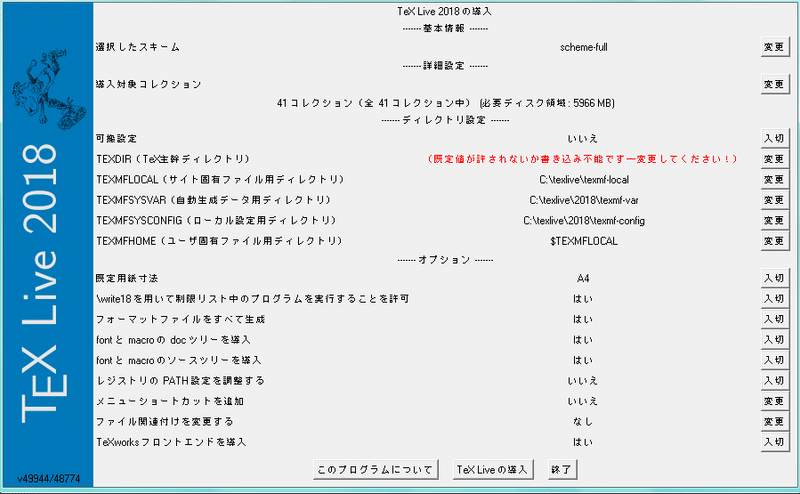800x494 pixels.
Task: Click red TEXDIR warning message
Action: 583,159
